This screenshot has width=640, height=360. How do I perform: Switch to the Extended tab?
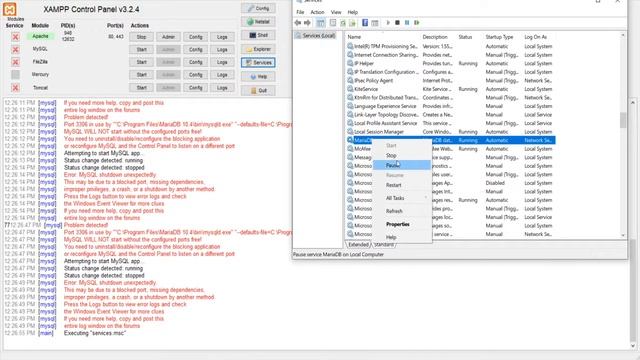pos(358,244)
